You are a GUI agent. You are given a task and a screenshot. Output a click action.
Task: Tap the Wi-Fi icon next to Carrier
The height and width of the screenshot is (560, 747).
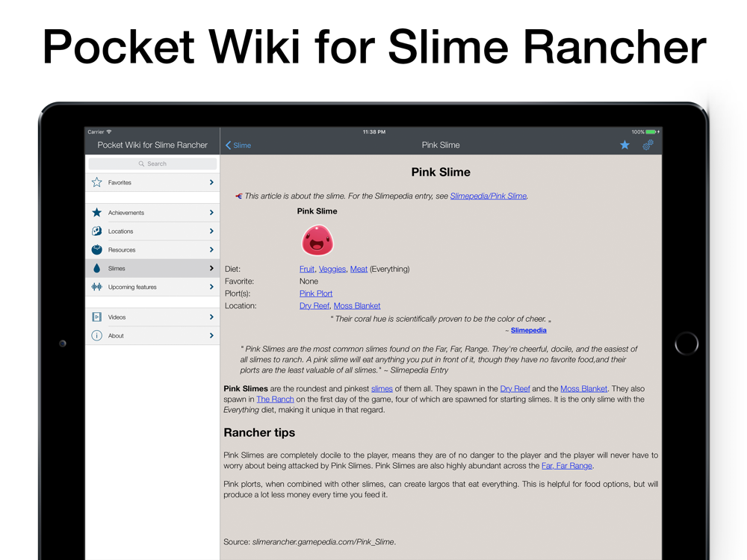(x=109, y=132)
